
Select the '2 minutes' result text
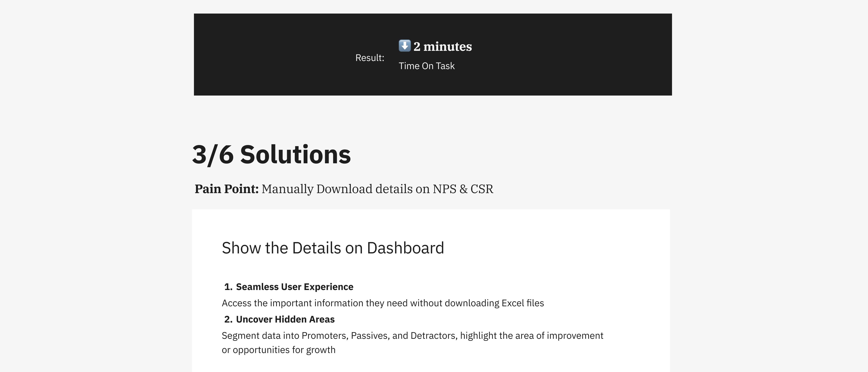[442, 47]
